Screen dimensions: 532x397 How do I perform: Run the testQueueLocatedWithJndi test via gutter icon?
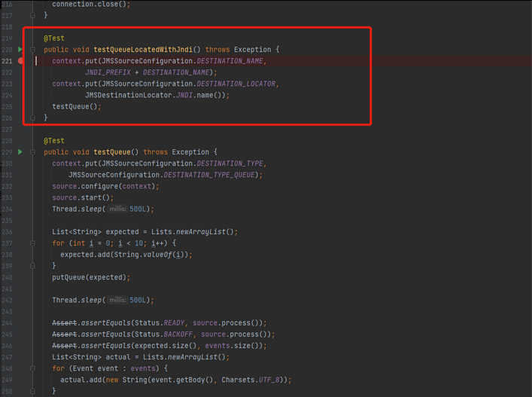(x=20, y=50)
